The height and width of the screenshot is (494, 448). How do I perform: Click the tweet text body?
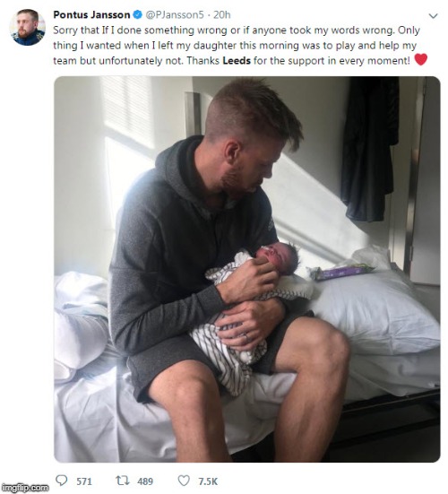coord(237,46)
